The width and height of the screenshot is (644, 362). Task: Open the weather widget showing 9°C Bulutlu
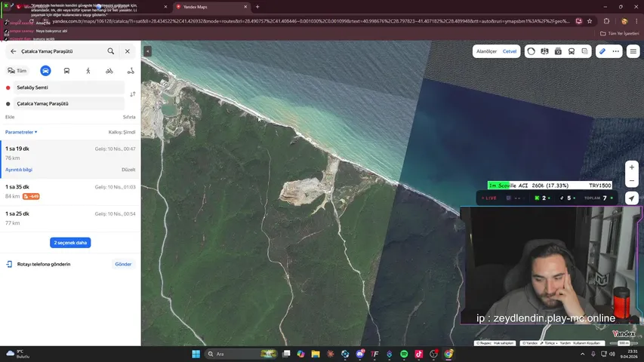(18, 354)
